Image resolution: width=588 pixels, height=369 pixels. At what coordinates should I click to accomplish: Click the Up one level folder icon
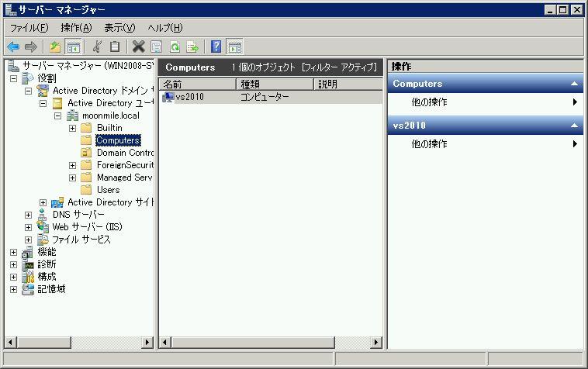pyautogui.click(x=55, y=47)
